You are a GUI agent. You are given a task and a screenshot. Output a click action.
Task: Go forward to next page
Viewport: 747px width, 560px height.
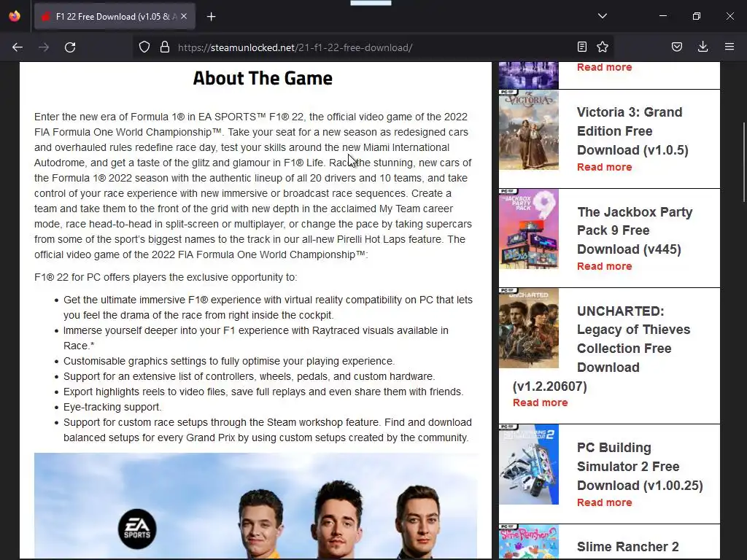tap(44, 47)
